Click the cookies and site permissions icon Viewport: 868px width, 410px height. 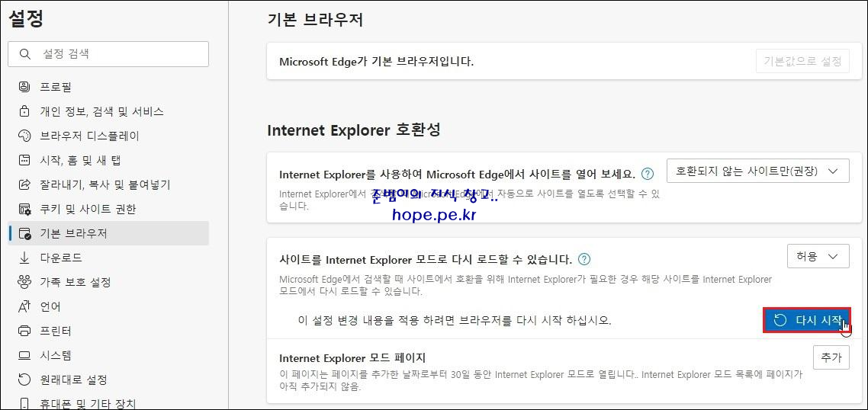[24, 209]
